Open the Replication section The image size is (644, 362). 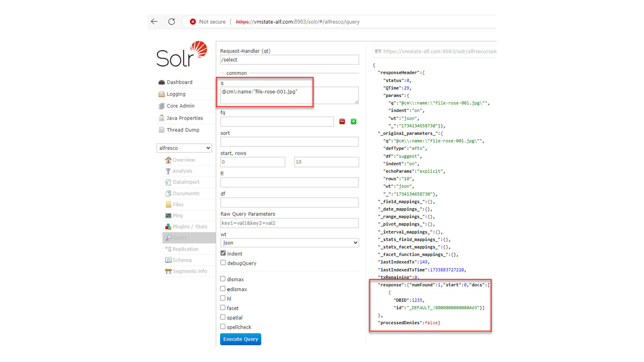tap(185, 249)
